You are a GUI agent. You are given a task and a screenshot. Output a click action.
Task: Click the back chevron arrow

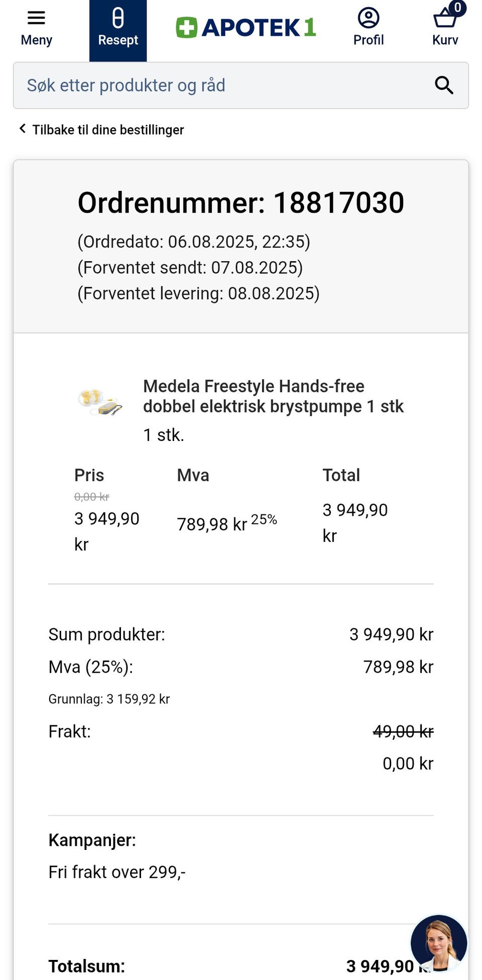pyautogui.click(x=23, y=129)
